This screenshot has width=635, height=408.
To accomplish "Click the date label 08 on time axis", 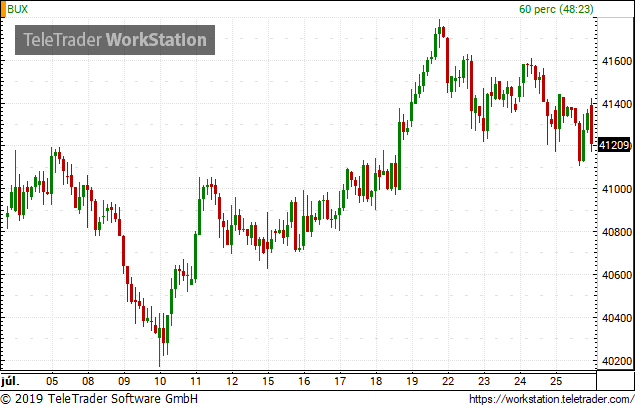I will pos(88,381).
